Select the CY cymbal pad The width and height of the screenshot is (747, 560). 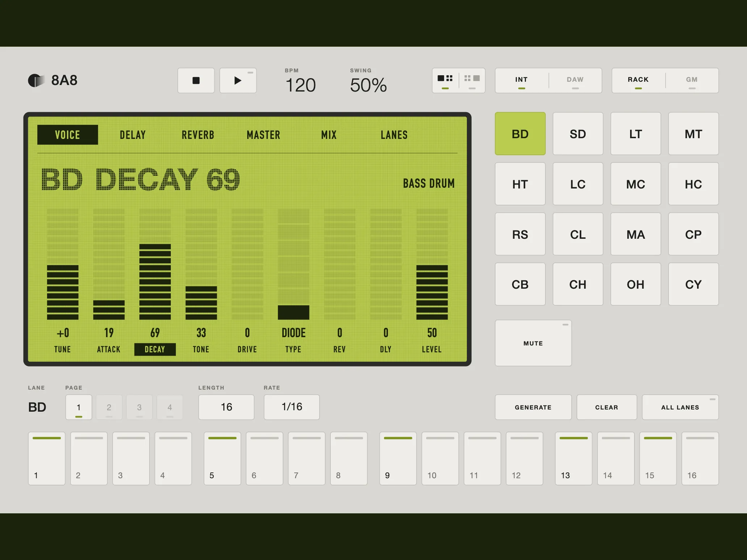693,284
